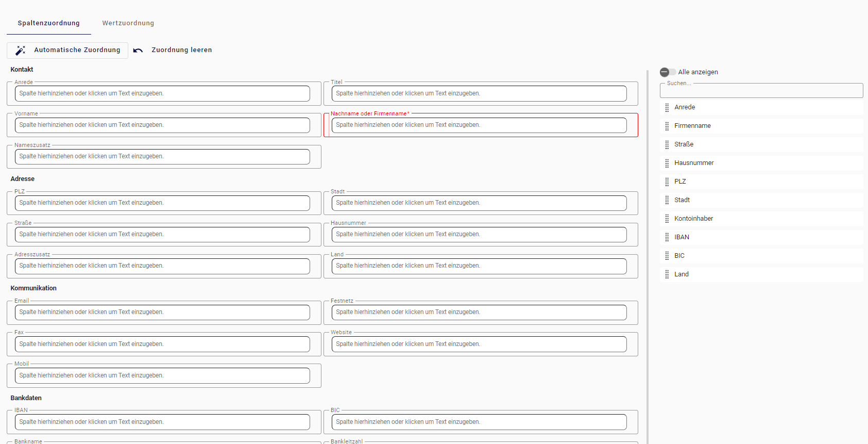The image size is (868, 444).
Task: Grab the drag handle beside the PLZ column item
Action: (667, 182)
